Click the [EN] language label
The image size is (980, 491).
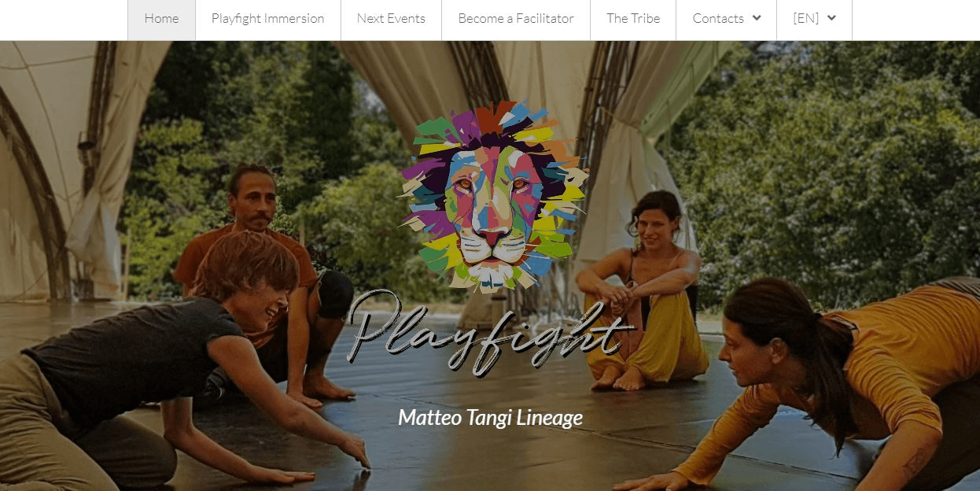[806, 19]
